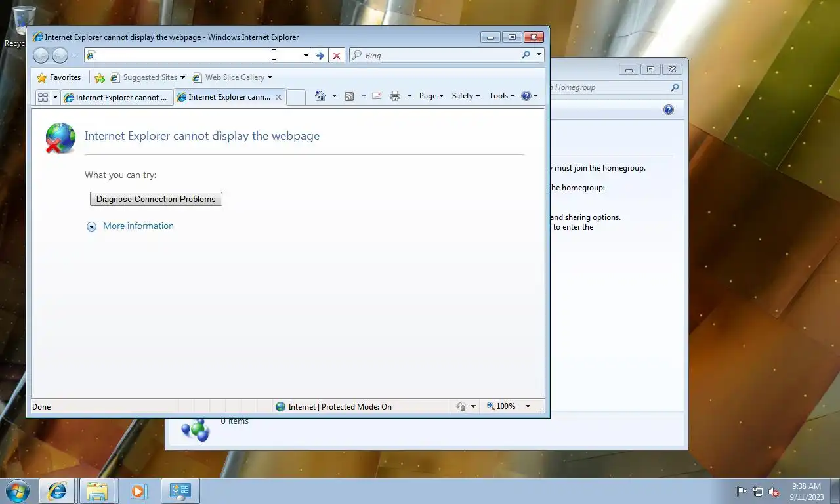Open the Home button dropdown arrow
The image size is (840, 504).
(334, 96)
